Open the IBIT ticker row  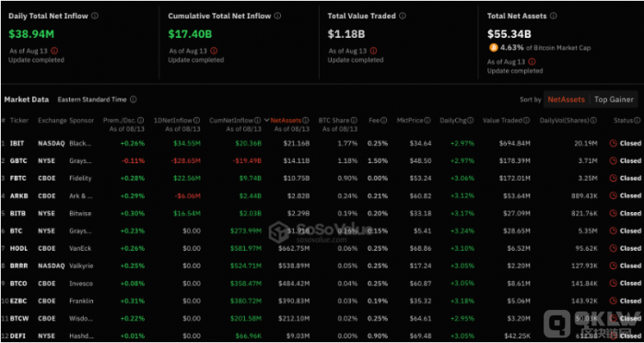321,143
